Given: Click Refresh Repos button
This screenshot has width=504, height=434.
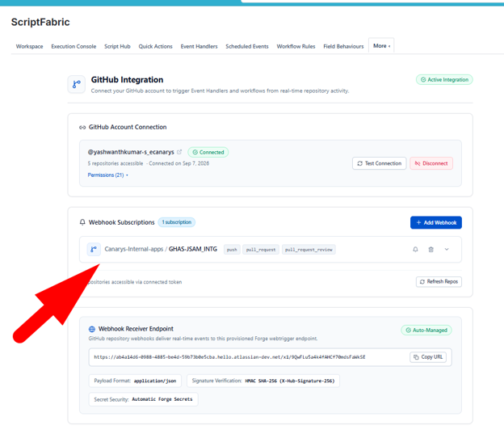Looking at the screenshot, I should 439,282.
